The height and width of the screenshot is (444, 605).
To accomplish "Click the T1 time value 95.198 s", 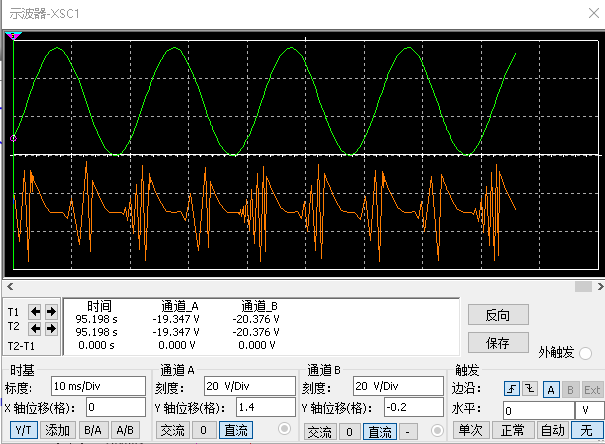I will pyautogui.click(x=96, y=319).
